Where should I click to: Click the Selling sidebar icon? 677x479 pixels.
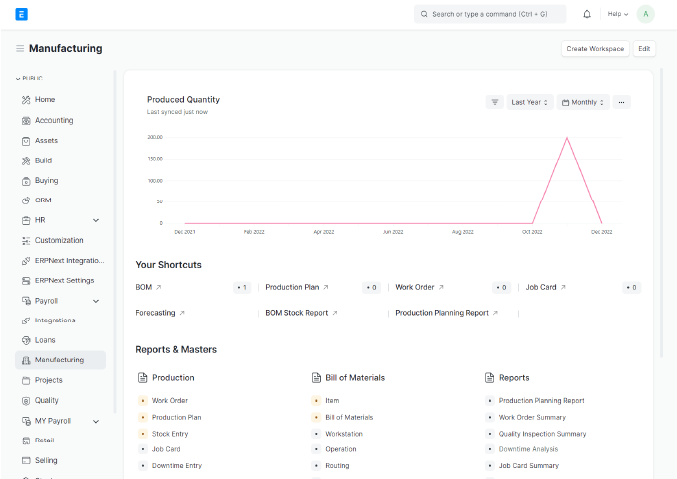[x=26, y=460]
